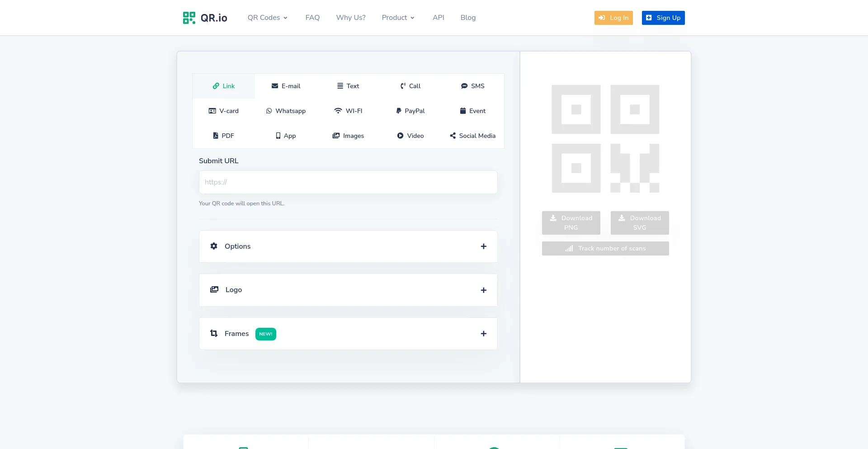
Task: Select the Call phone icon
Action: 403,86
